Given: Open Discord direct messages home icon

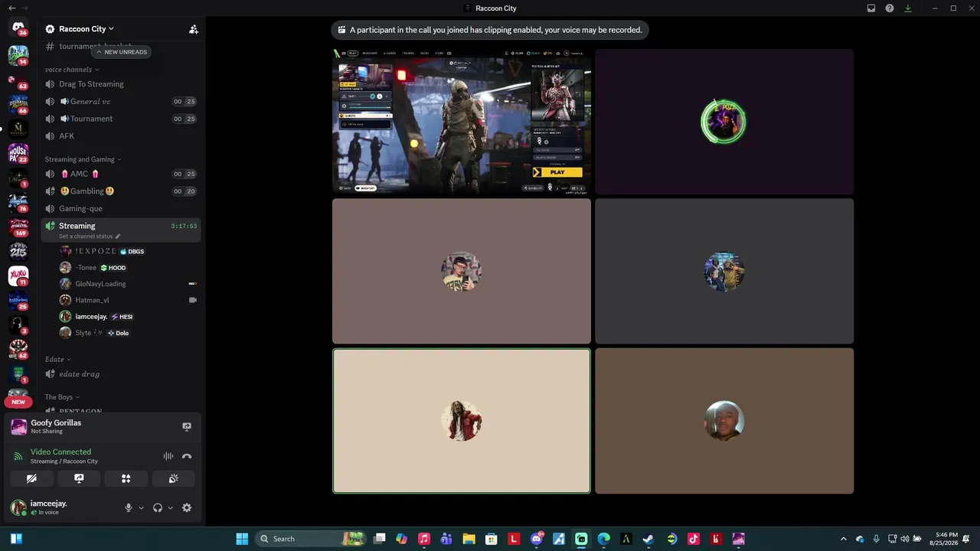Looking at the screenshot, I should [x=18, y=28].
